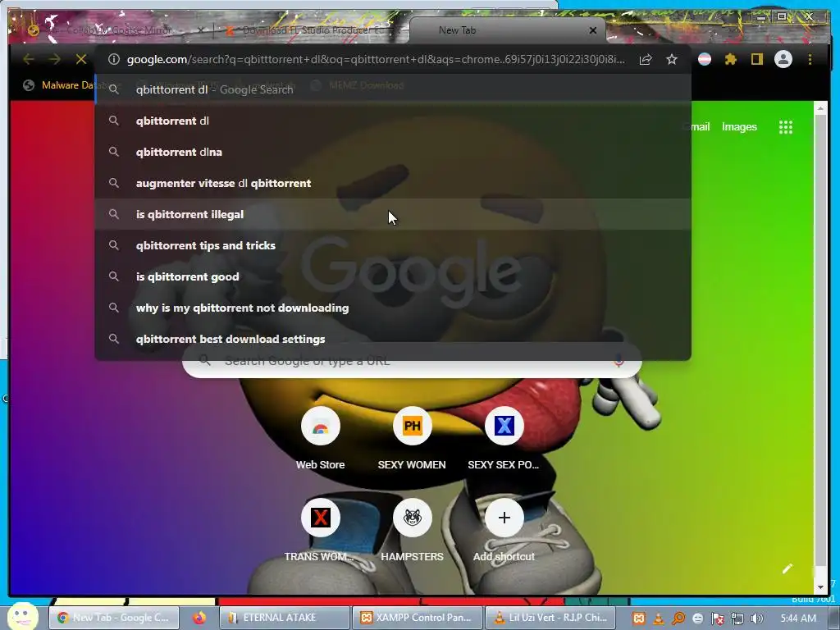Viewport: 840px width, 630px height.
Task: Open the Web Store shortcut
Action: point(321,438)
